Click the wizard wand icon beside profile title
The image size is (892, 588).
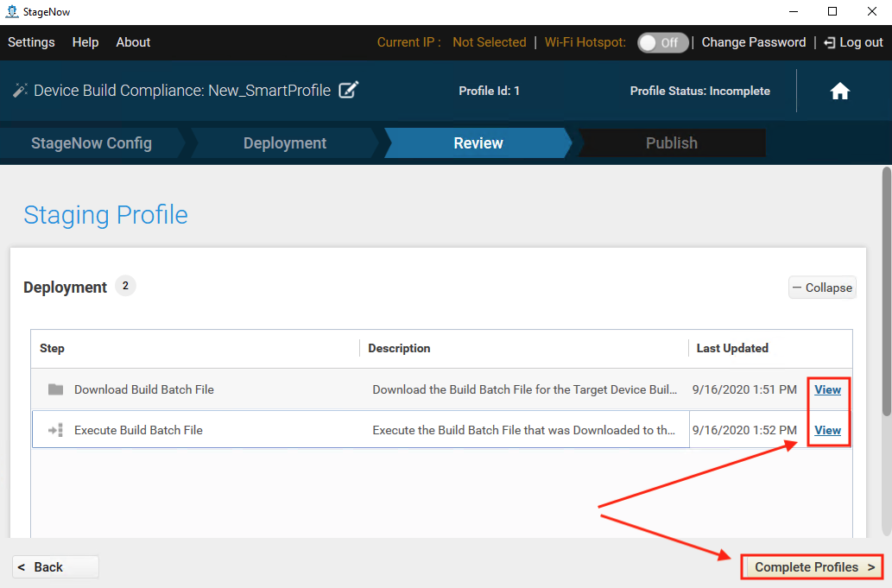tap(20, 90)
